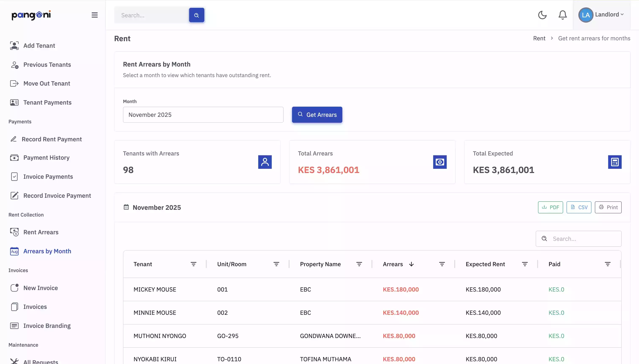Open Tenant column filter icon
The height and width of the screenshot is (364, 639).
pos(194,264)
